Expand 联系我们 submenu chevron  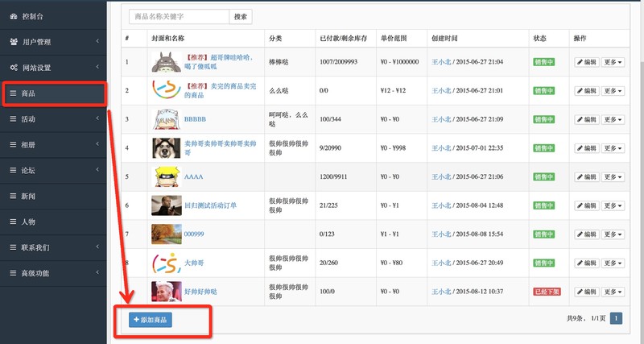pyautogui.click(x=97, y=247)
